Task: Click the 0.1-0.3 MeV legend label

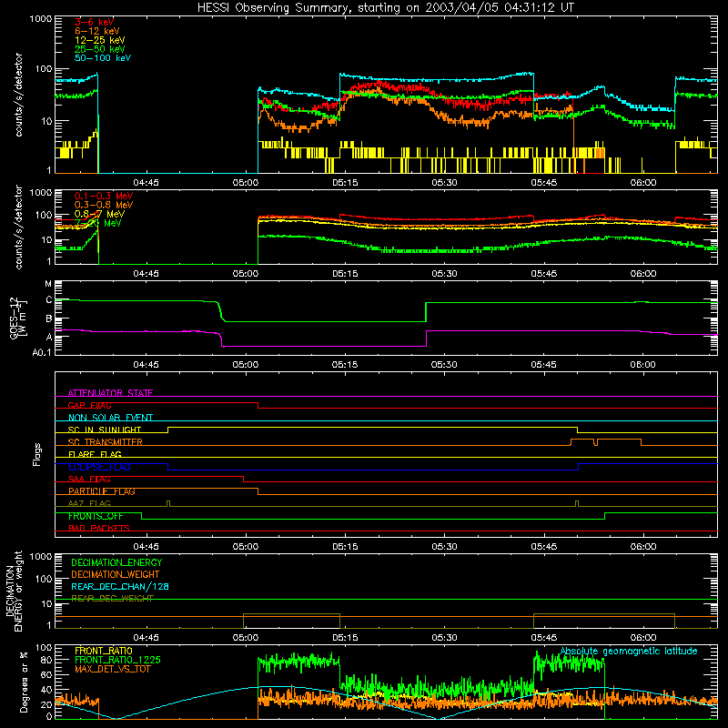Action: [x=104, y=196]
